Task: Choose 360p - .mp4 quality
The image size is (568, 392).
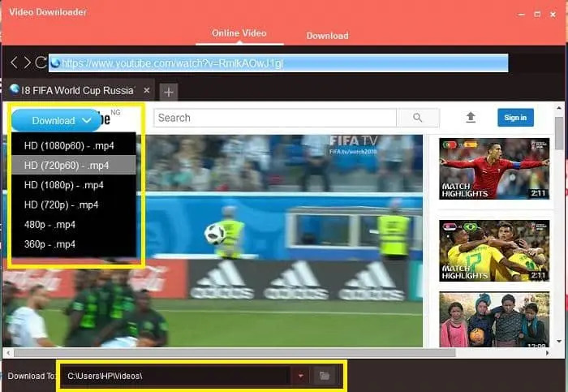Action: (x=49, y=243)
